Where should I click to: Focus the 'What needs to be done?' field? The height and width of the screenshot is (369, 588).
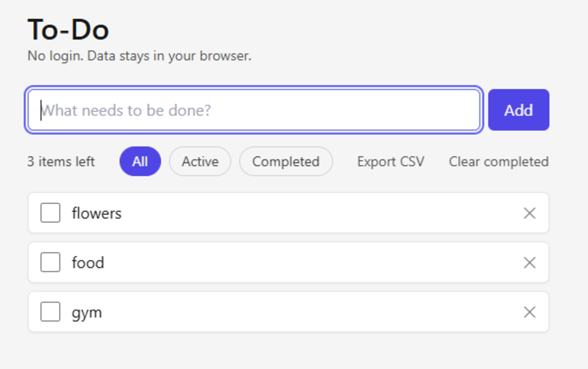tap(254, 110)
